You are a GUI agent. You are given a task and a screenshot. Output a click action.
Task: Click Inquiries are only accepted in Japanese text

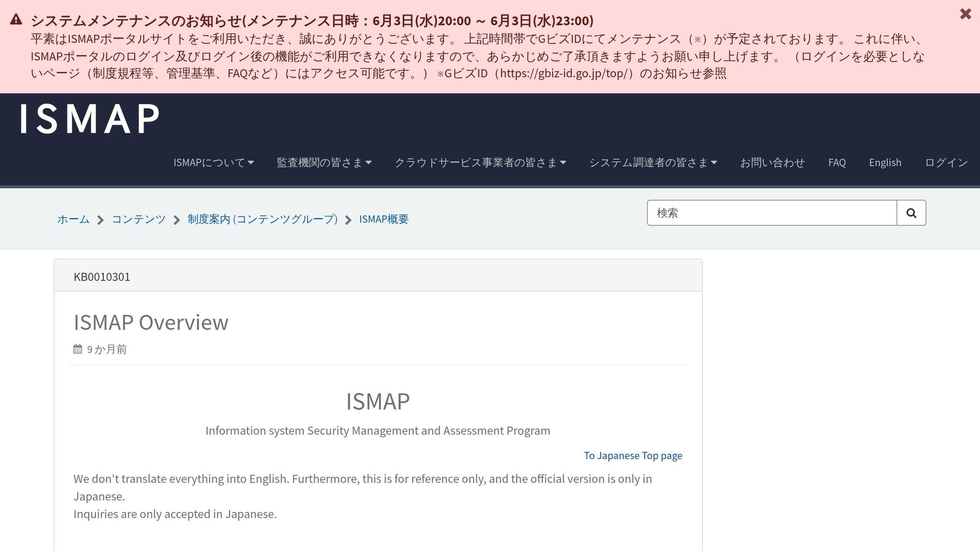click(175, 514)
